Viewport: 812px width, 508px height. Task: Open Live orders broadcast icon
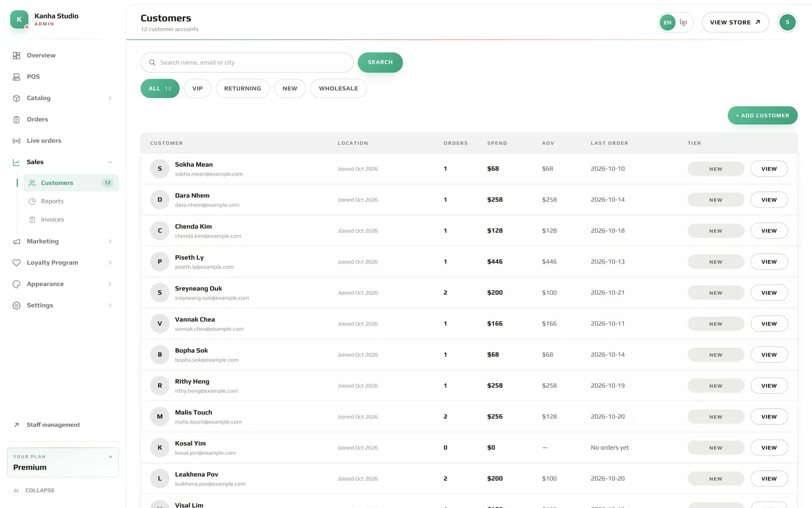click(x=16, y=141)
